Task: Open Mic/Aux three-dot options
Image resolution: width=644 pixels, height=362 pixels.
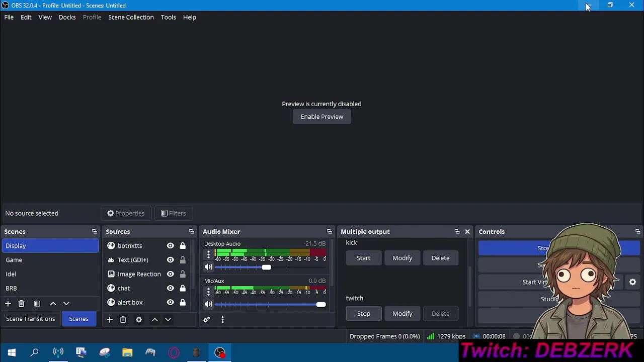Action: (208, 292)
